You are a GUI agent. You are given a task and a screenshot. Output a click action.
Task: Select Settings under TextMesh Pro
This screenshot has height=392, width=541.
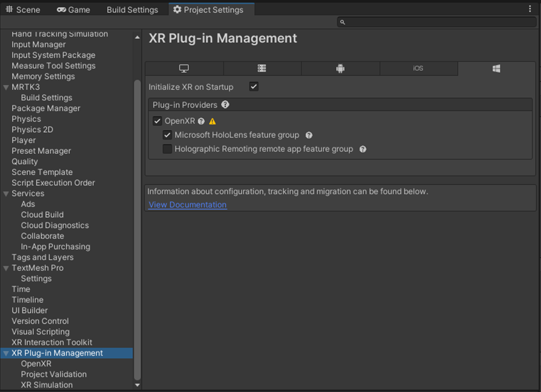(36, 279)
